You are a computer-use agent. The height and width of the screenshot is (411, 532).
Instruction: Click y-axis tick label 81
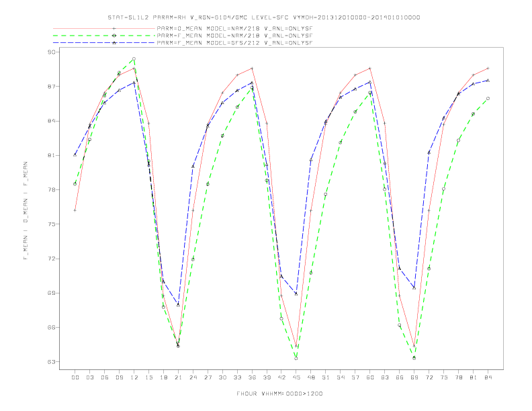tap(52, 155)
